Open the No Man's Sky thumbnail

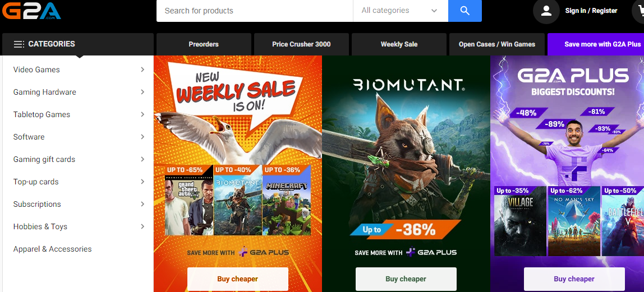point(574,221)
